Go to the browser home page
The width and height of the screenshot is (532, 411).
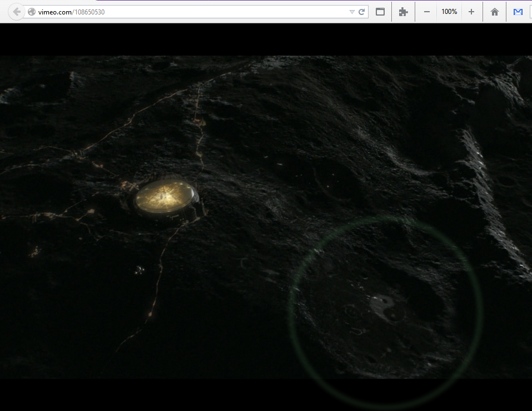click(x=495, y=12)
